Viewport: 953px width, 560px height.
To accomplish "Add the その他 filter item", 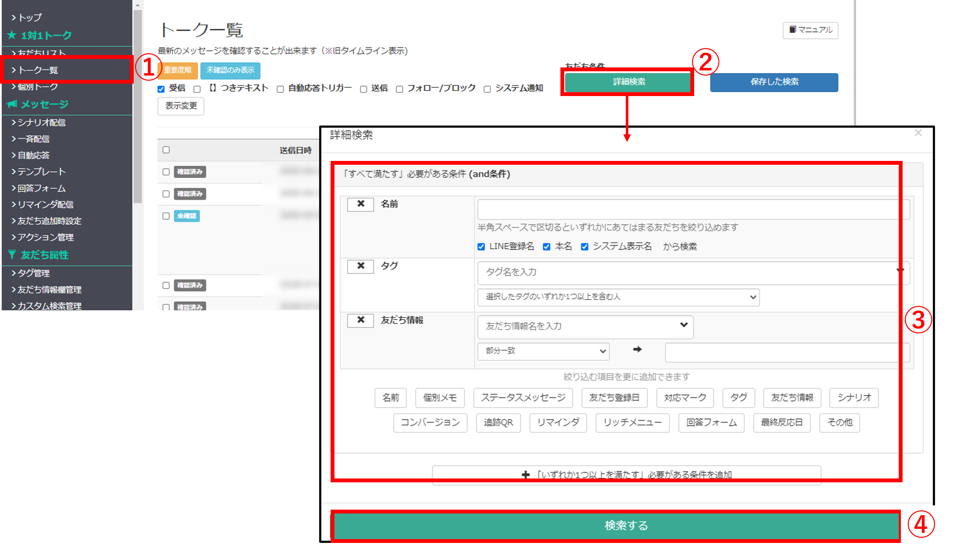I will 840,423.
